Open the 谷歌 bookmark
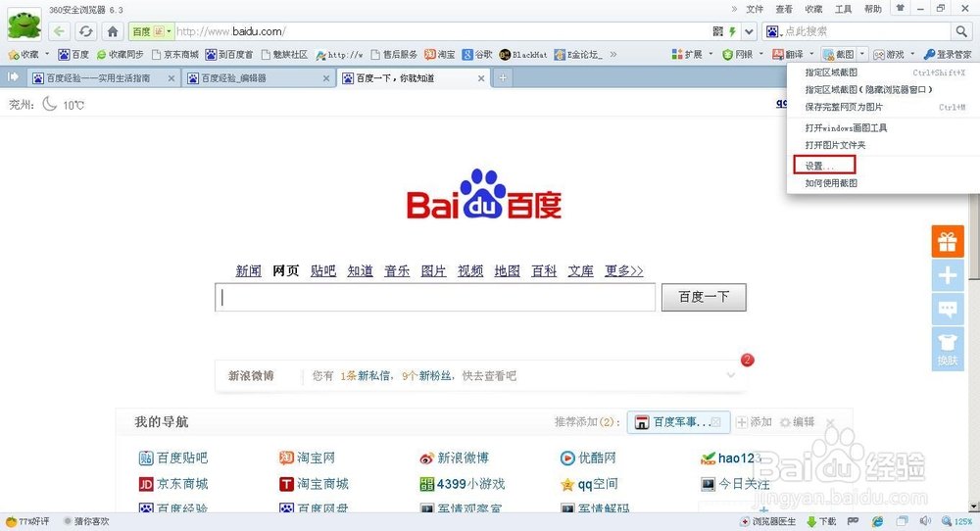This screenshot has height=531, width=980. click(x=477, y=54)
